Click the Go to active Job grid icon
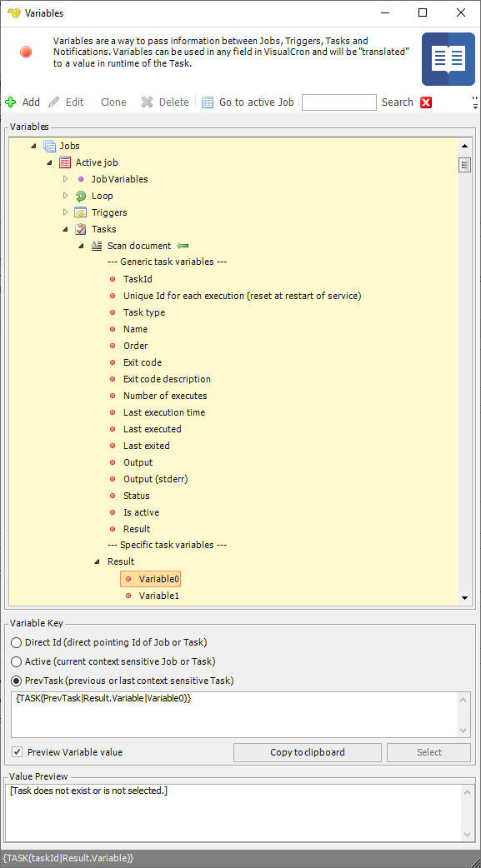The width and height of the screenshot is (481, 868). tap(208, 102)
